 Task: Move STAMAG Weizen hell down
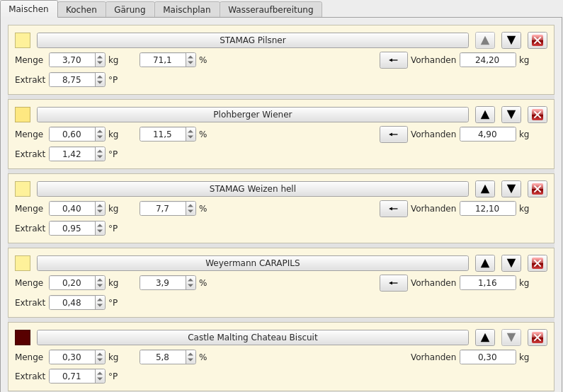coord(511,189)
